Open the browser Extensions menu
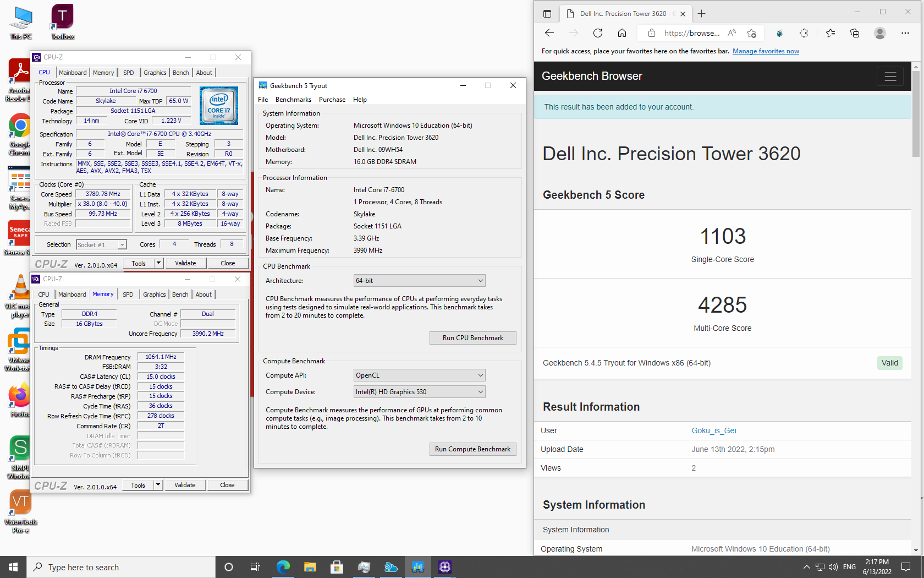924x578 pixels. point(804,33)
